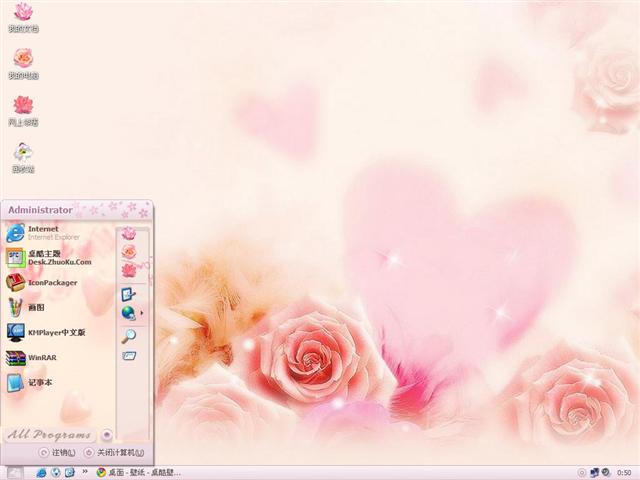Image resolution: width=640 pixels, height=480 pixels.
Task: Expand hidden system tray icons
Action: (582, 472)
